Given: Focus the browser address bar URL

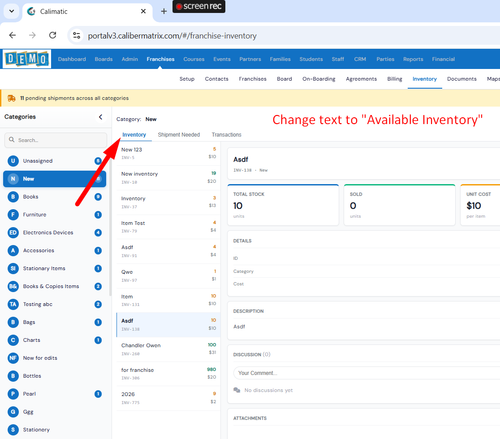Looking at the screenshot, I should [172, 36].
